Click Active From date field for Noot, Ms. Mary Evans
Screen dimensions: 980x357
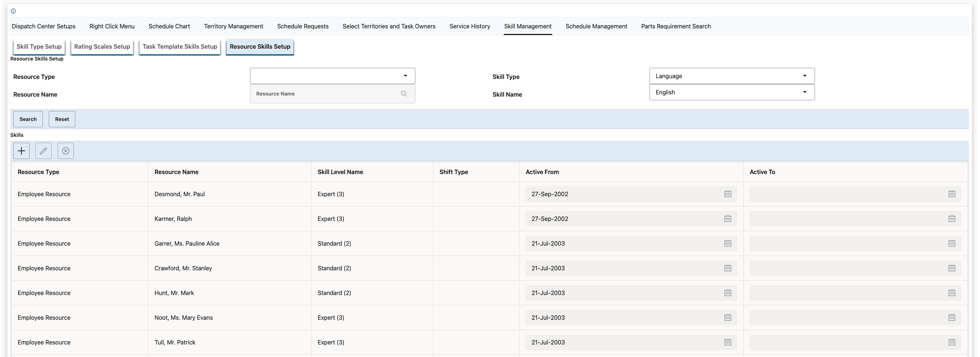(x=631, y=318)
